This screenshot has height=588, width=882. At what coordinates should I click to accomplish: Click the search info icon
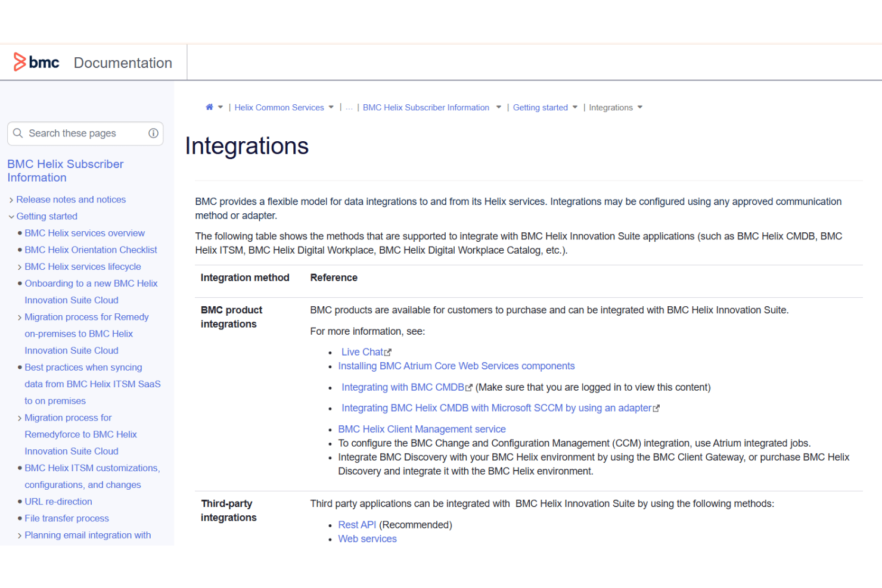coord(153,133)
